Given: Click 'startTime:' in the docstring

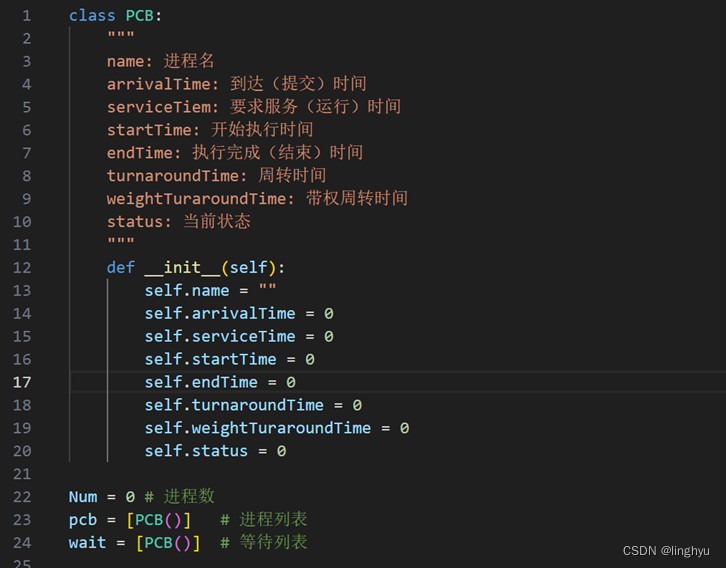Looking at the screenshot, I should point(154,130).
